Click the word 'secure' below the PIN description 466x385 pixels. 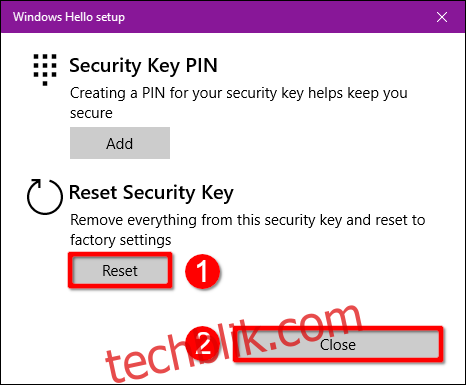point(91,113)
